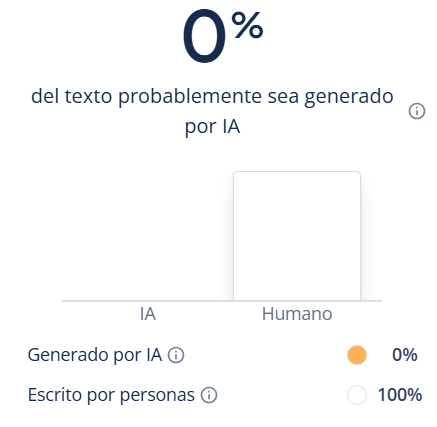The width and height of the screenshot is (437, 427).
Task: Click the top edge of the Humano bar
Action: (297, 172)
